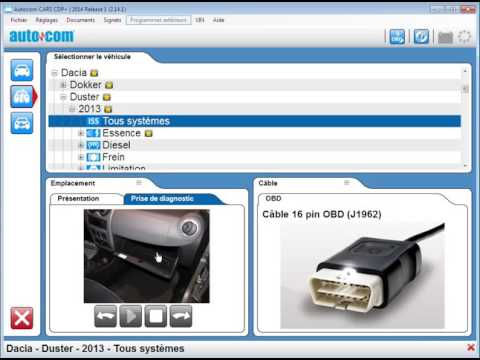The width and height of the screenshot is (480, 360).
Task: Select the active two-cars sidebar icon
Action: [x=22, y=97]
